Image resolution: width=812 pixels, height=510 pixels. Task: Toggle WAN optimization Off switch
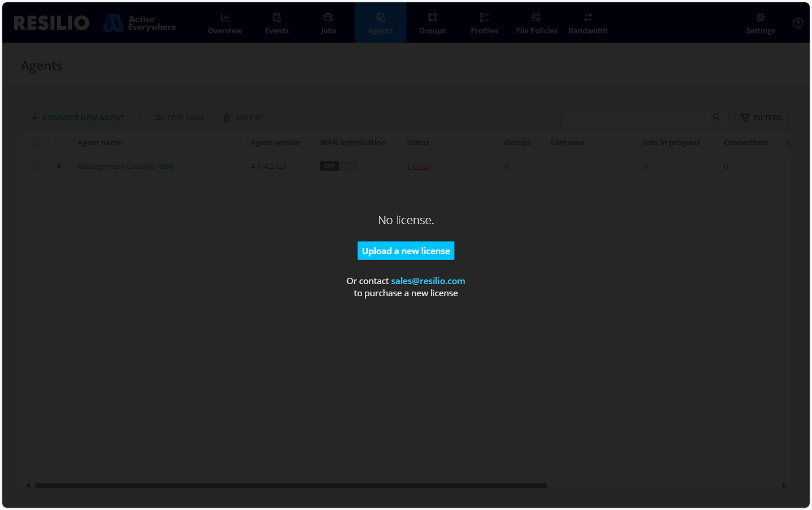click(339, 166)
